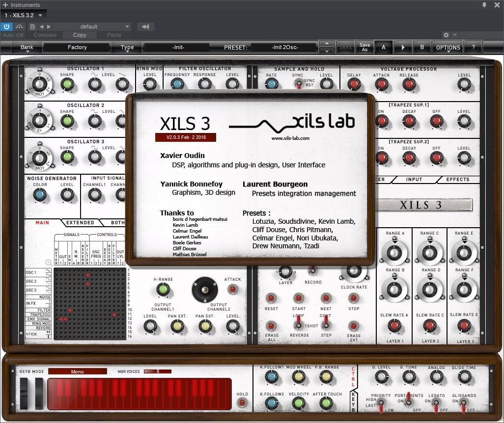Viewport: 504px width, 423px height.
Task: Open the preset file page icon
Action: (32, 26)
